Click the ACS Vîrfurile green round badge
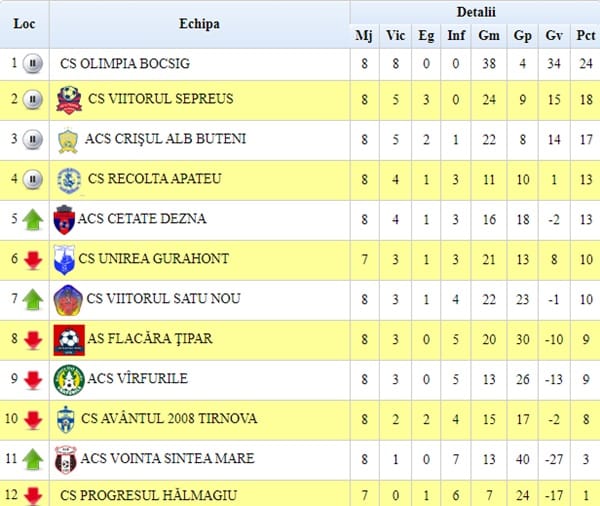 69,380
